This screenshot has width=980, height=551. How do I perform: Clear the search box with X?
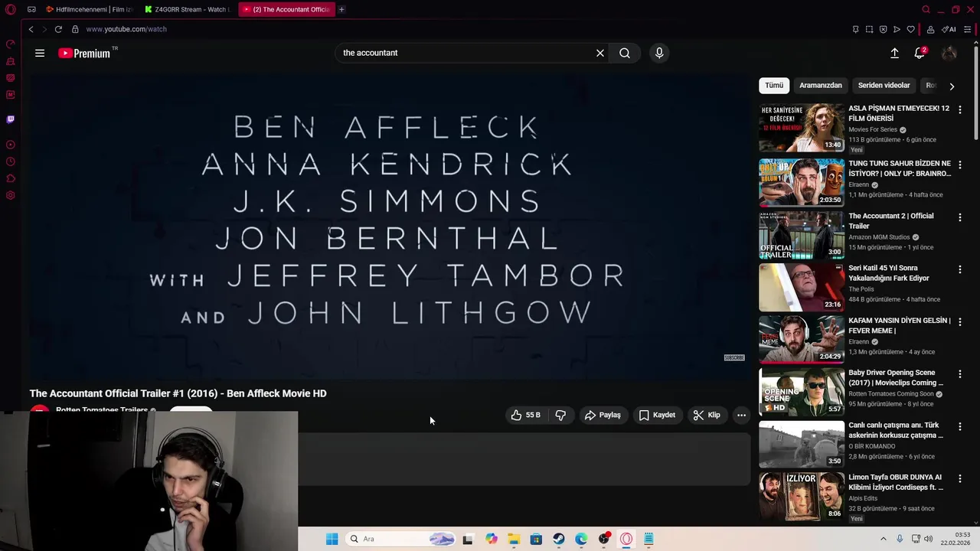600,53
